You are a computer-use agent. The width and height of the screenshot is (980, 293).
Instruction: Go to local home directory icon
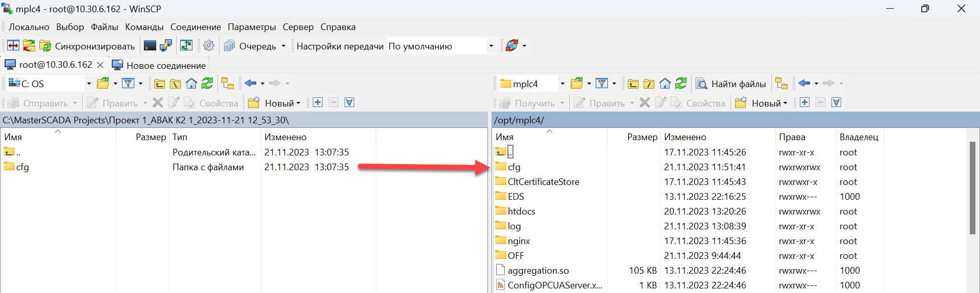[x=191, y=84]
